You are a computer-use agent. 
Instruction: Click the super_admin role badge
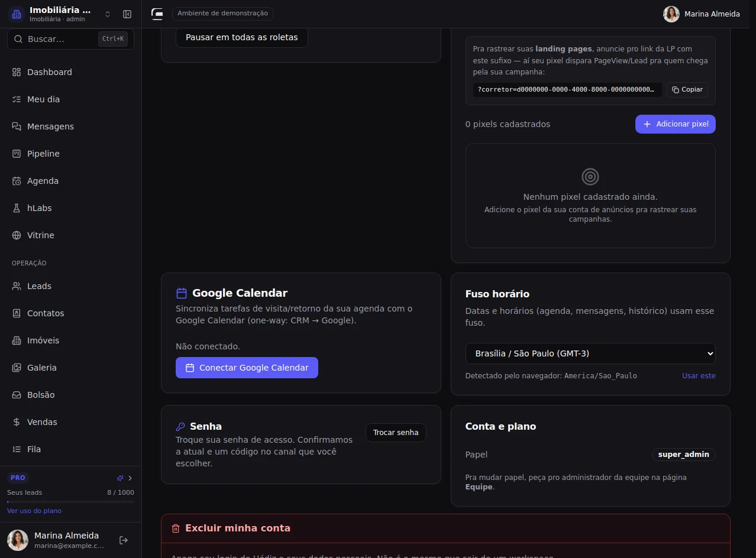(684, 455)
